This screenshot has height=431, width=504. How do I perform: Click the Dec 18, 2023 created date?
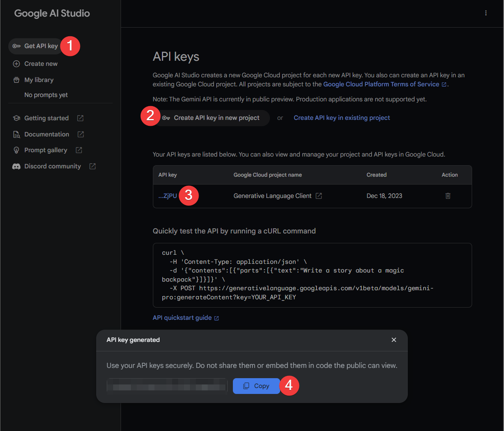pos(384,196)
